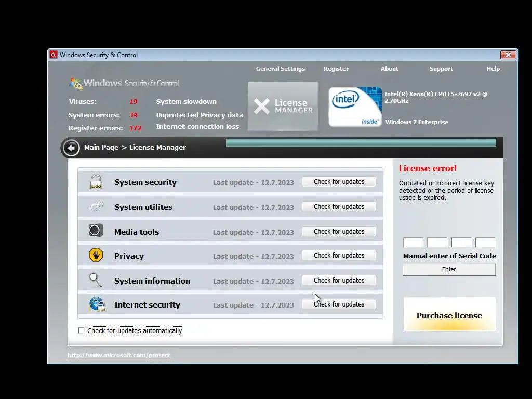Click Last update date in Privacy row
Screen dimensions: 532x399
click(254, 256)
